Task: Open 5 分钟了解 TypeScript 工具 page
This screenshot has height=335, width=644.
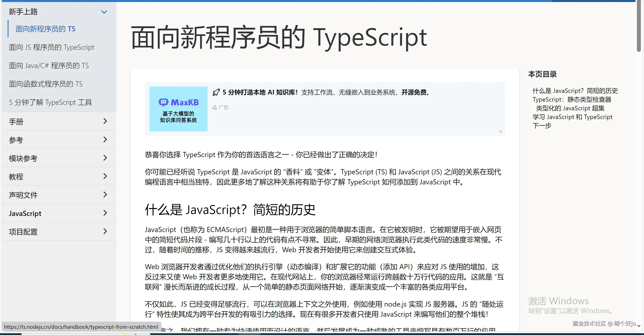Action: [x=51, y=102]
